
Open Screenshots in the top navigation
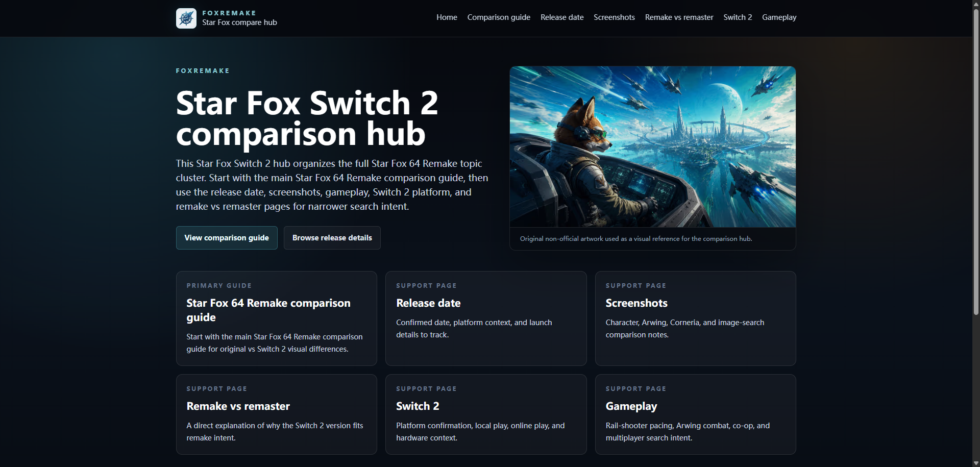point(614,17)
